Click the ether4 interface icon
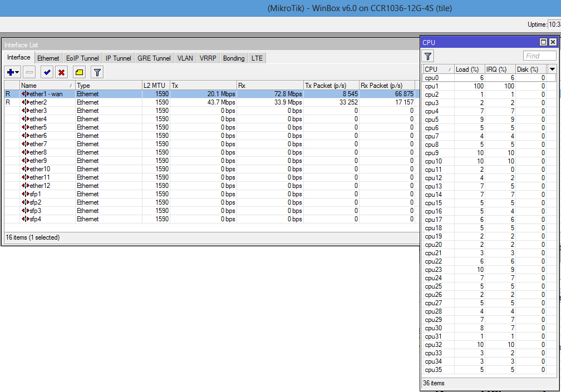This screenshot has width=561, height=392. (x=26, y=119)
